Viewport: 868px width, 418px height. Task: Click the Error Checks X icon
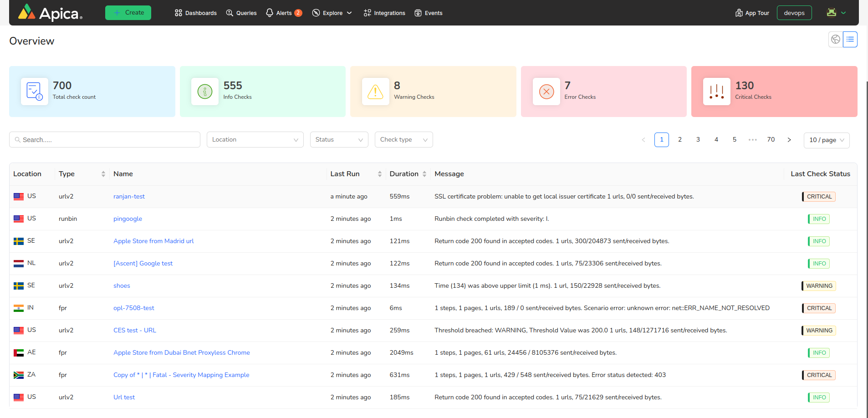[546, 92]
